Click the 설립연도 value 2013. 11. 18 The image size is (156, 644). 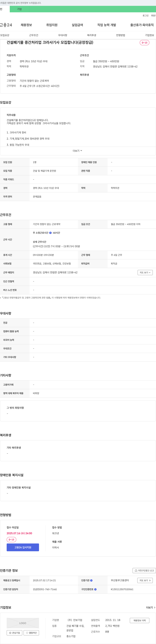click(x=113, y=620)
